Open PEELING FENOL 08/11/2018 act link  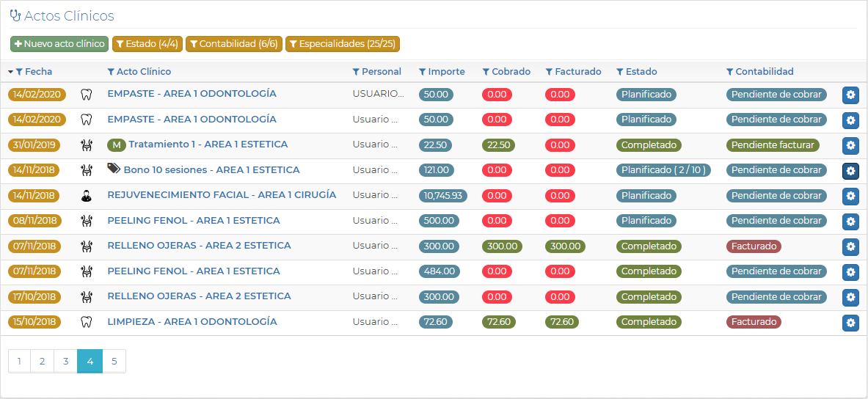click(x=194, y=221)
